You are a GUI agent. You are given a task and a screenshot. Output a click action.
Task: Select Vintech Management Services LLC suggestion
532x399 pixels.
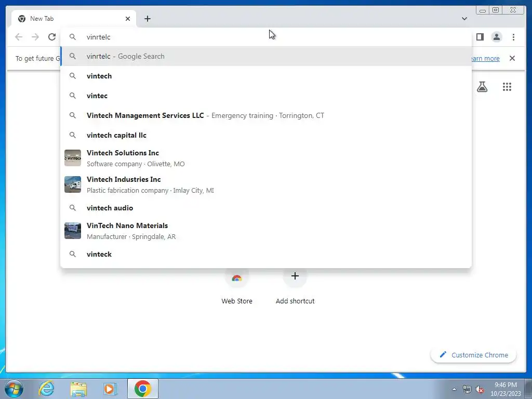pyautogui.click(x=266, y=115)
